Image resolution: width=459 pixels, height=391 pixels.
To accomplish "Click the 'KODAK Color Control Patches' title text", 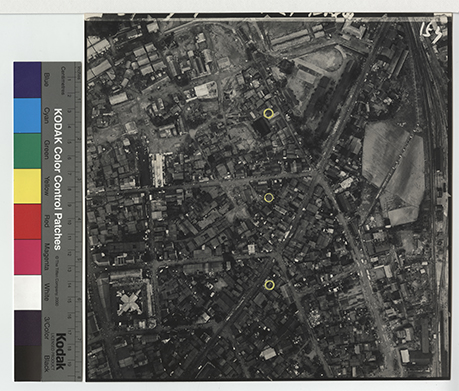I will pyautogui.click(x=57, y=179).
